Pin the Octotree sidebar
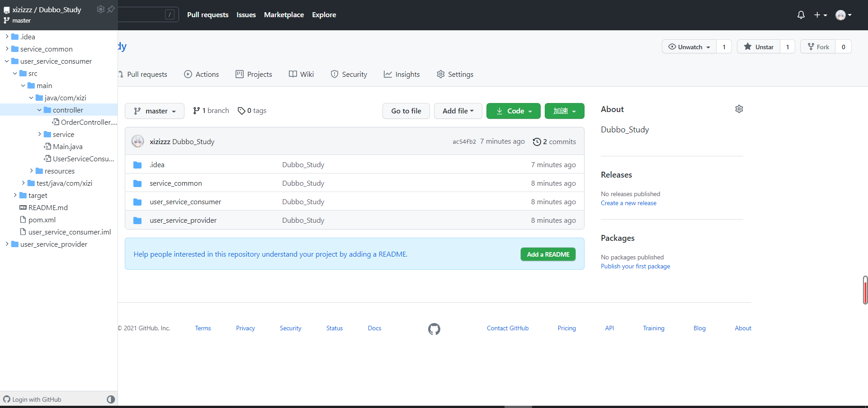 coord(111,9)
